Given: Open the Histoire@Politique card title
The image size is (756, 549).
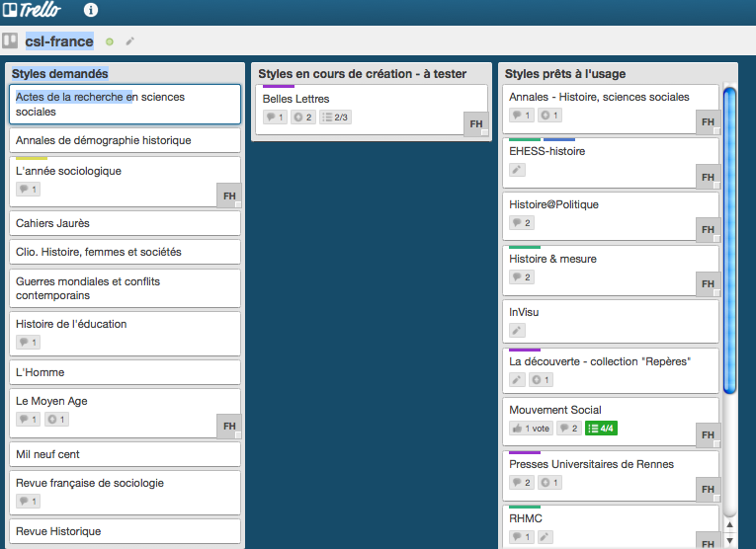Looking at the screenshot, I should coord(553,204).
